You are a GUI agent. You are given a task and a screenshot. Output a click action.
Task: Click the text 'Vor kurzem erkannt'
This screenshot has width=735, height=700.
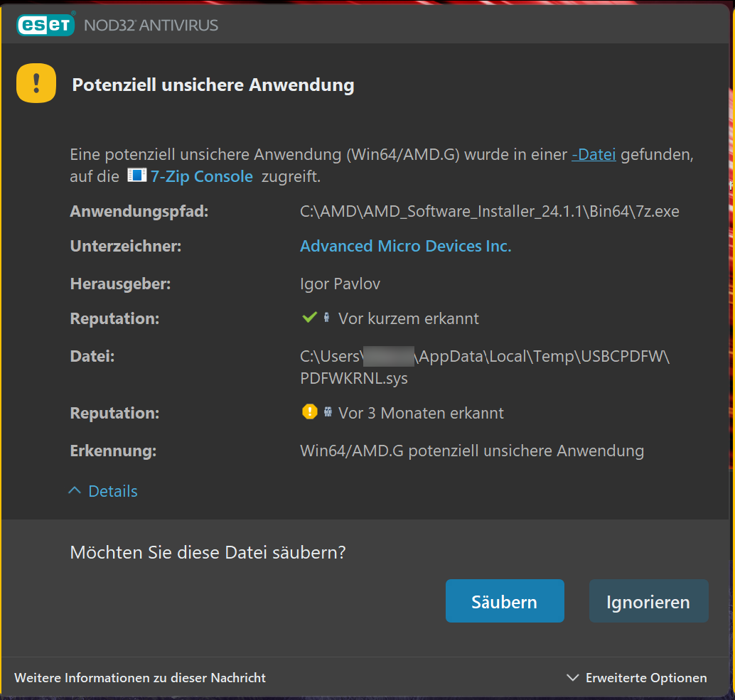(x=409, y=318)
